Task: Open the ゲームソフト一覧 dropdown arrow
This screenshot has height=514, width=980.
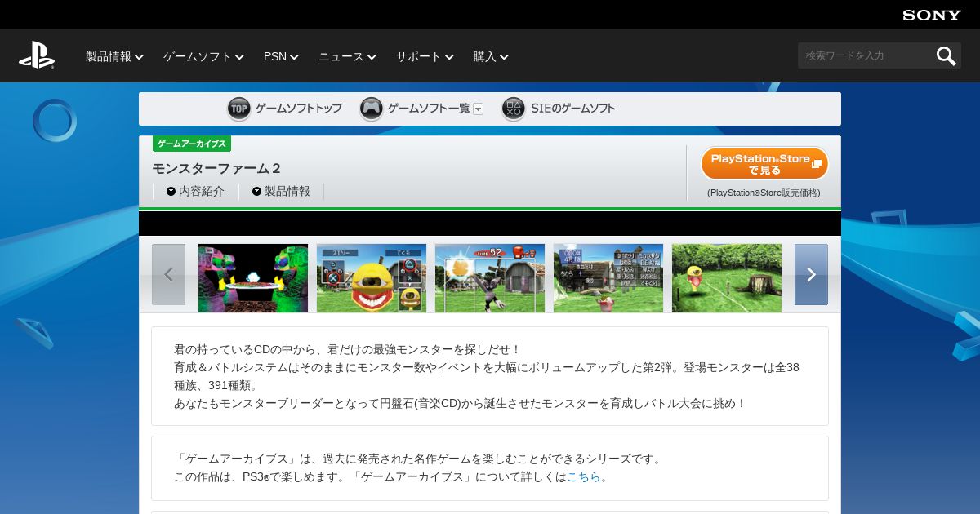Action: [479, 109]
